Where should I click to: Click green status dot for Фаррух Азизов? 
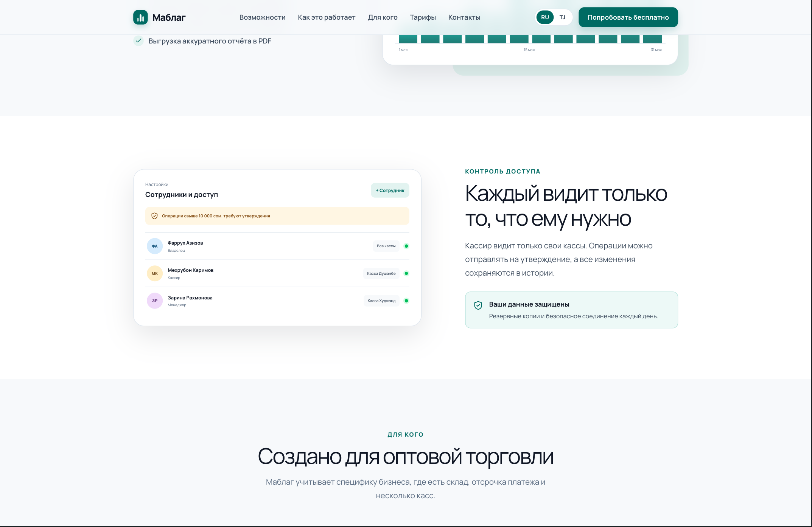406,246
